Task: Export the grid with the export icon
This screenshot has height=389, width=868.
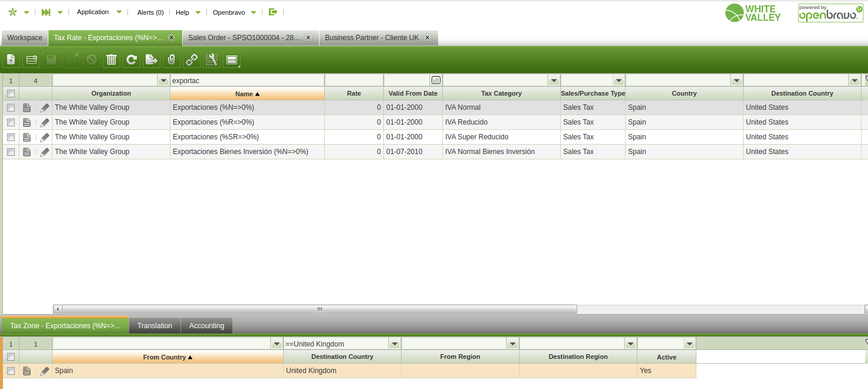Action: pyautogui.click(x=152, y=60)
